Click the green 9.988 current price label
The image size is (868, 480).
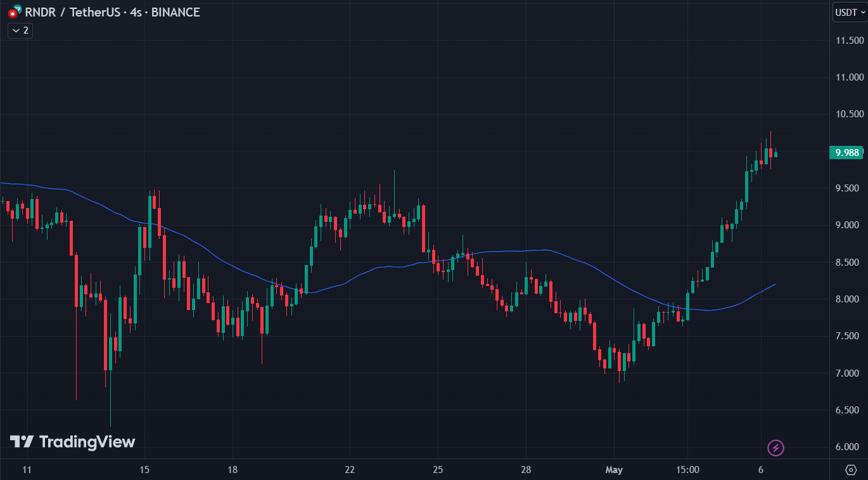847,152
